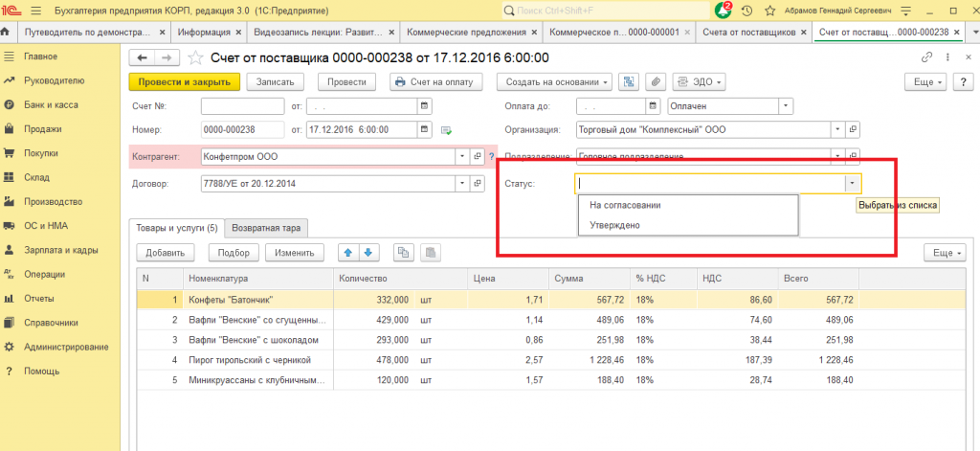The image size is (980, 451).
Task: Open the table Еще menu
Action: click(x=945, y=253)
